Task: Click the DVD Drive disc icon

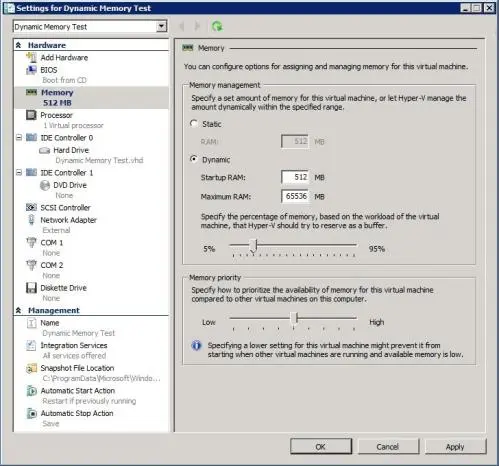Action: [x=45, y=185]
